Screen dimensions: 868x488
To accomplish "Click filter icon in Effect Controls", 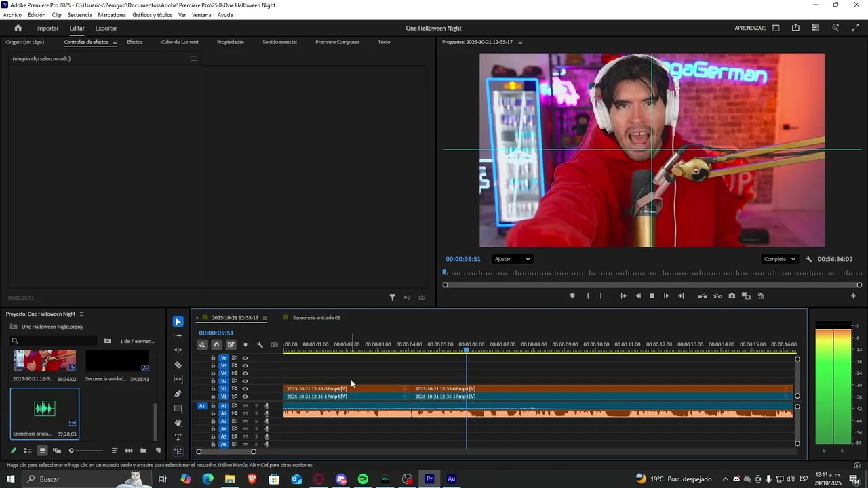I will coord(392,297).
